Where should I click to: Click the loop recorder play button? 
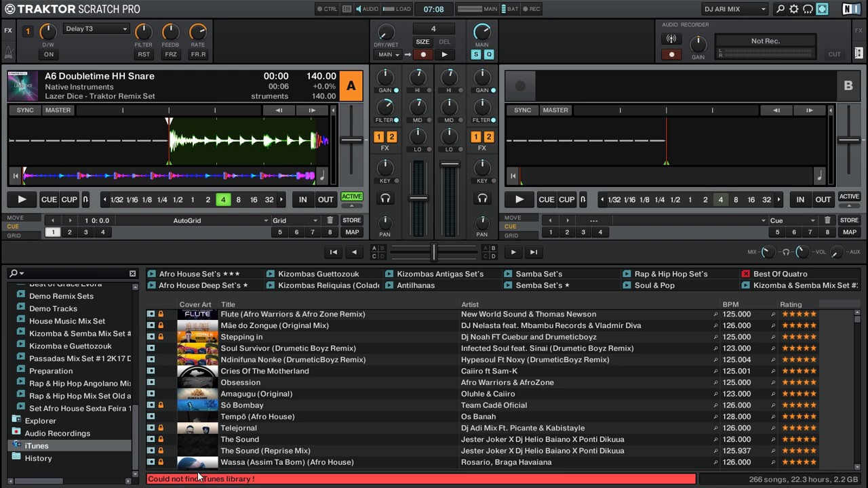pos(444,54)
